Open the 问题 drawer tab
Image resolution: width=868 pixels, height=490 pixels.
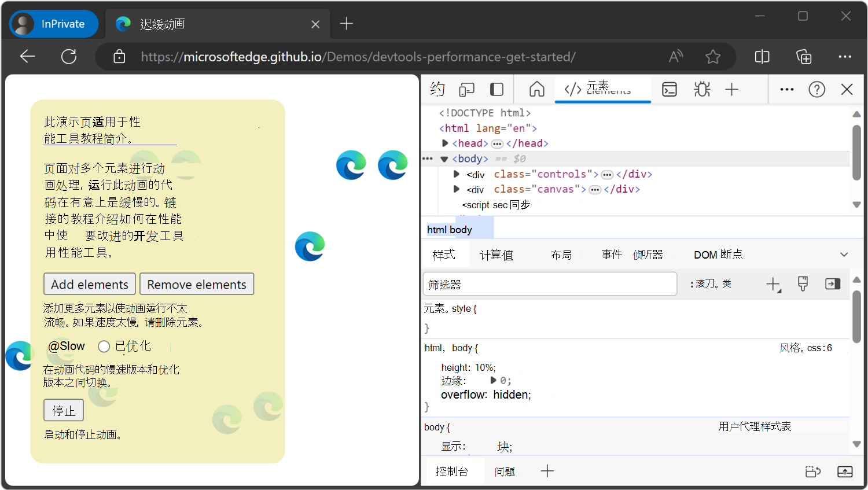[505, 471]
